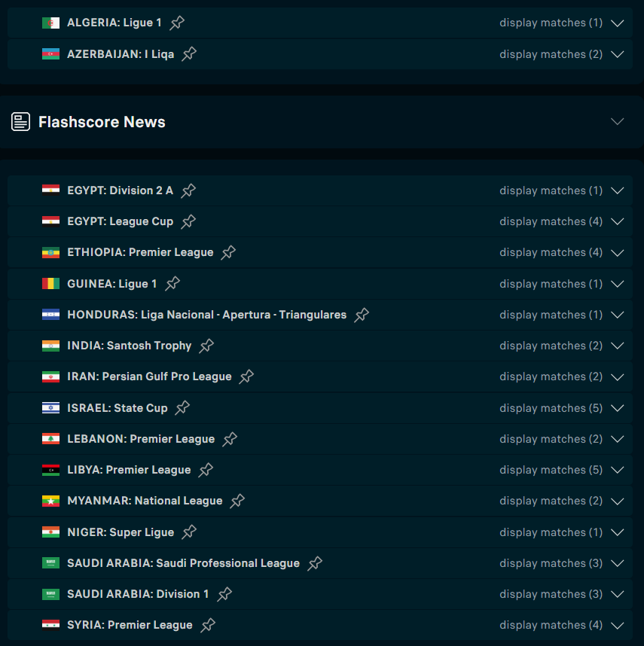Open ISRAEL: State Cup page

[118, 408]
